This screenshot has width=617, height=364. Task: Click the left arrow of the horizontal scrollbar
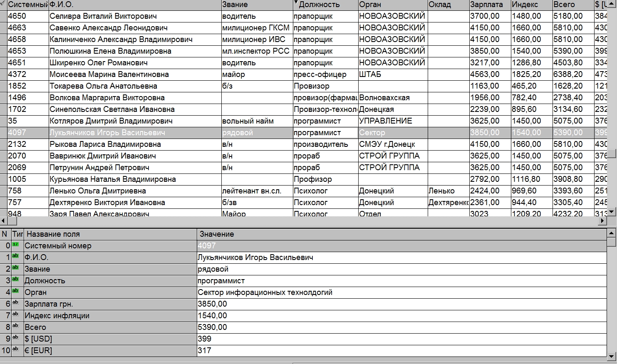tap(3, 221)
